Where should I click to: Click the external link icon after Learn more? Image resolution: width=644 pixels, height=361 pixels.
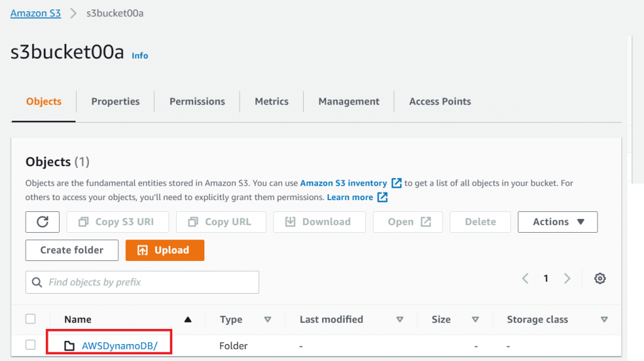click(382, 197)
